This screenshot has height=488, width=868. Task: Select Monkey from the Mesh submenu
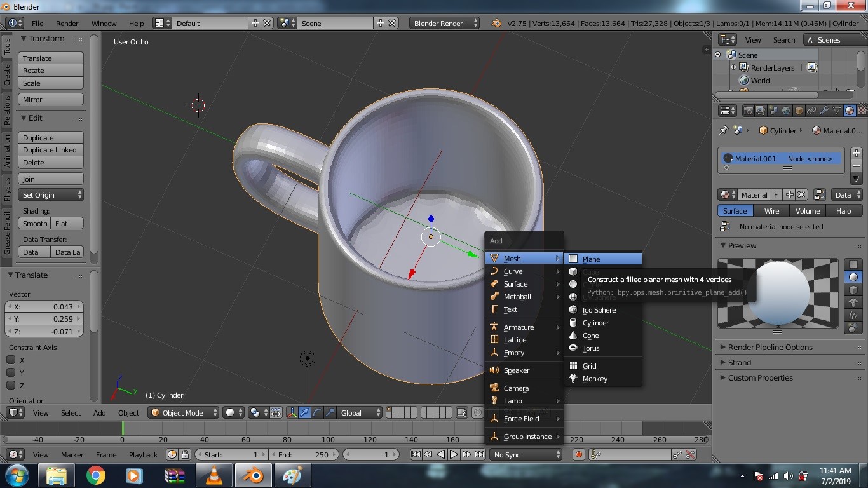click(595, 379)
